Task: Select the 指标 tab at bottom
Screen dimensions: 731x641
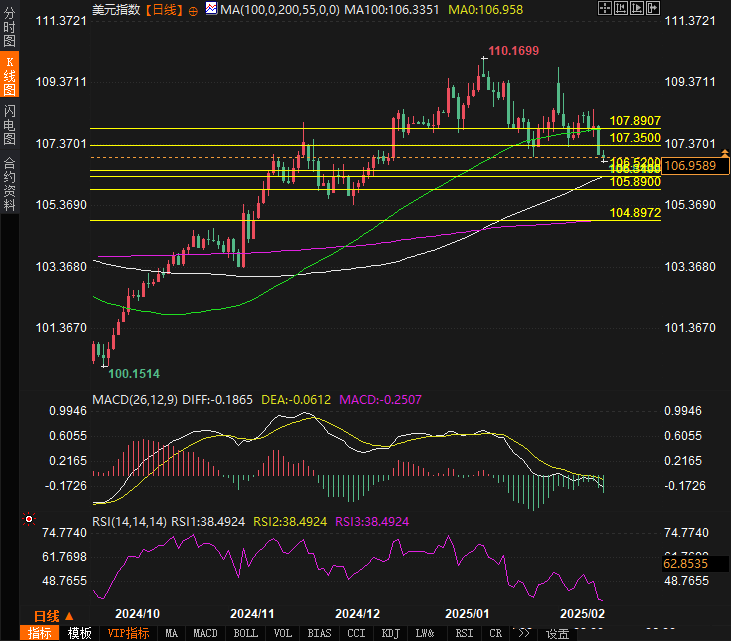Action: click(x=40, y=633)
